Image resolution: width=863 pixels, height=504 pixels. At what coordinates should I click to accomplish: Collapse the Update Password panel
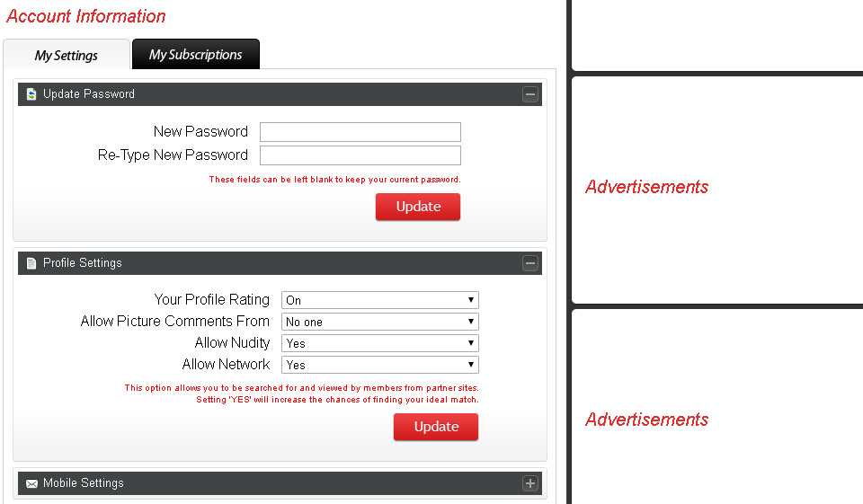coord(530,94)
